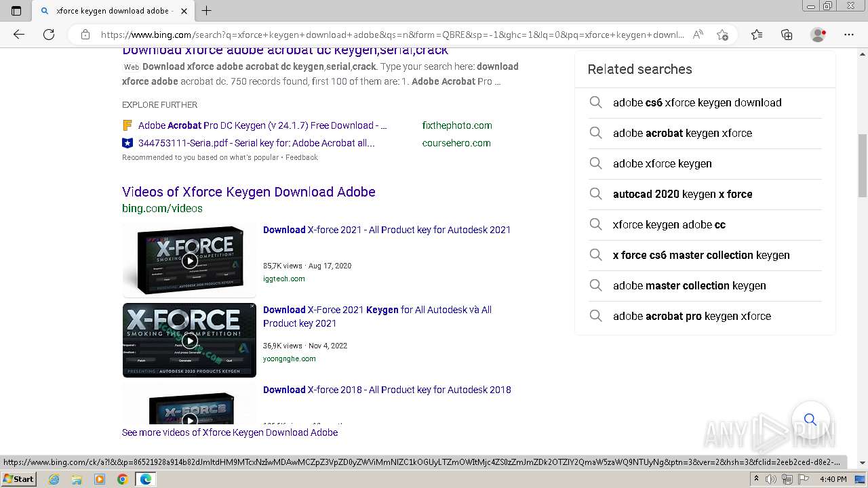Click the address bar URL field
The height and width of the screenshot is (488, 868).
pos(392,35)
